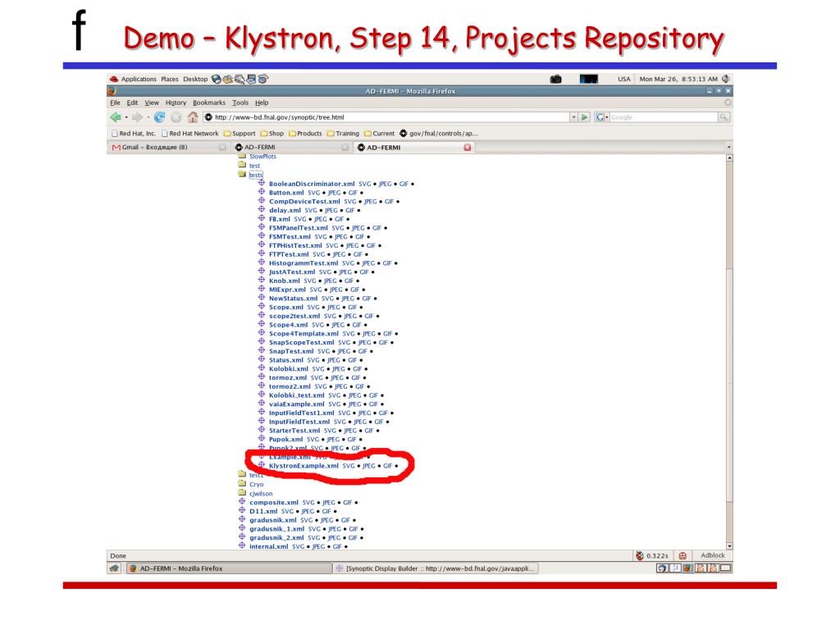This screenshot has height=630, width=840.
Task: Open Training bookmark folder
Action: [343, 134]
